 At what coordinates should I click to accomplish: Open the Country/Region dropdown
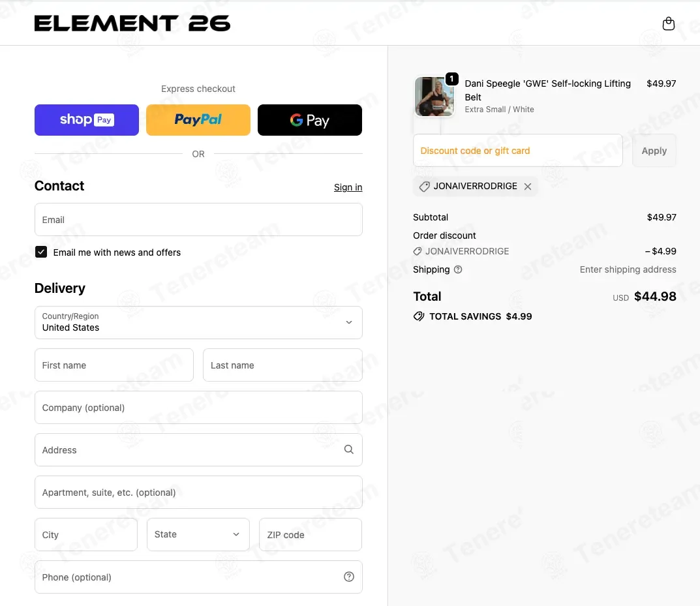198,322
